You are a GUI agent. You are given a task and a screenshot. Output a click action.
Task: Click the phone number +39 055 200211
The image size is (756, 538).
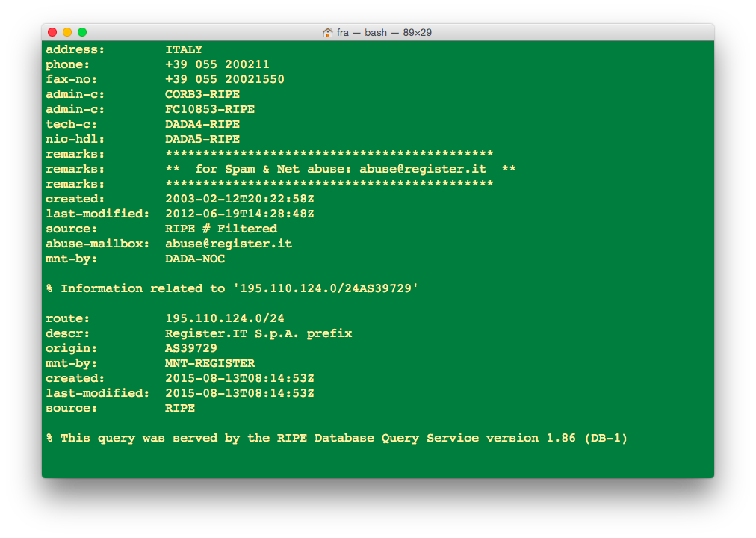pyautogui.click(x=217, y=64)
